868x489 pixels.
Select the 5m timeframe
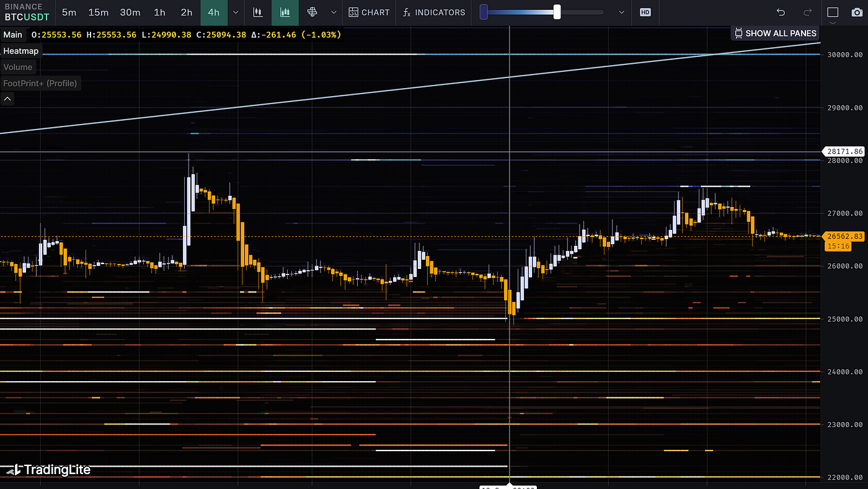[69, 12]
